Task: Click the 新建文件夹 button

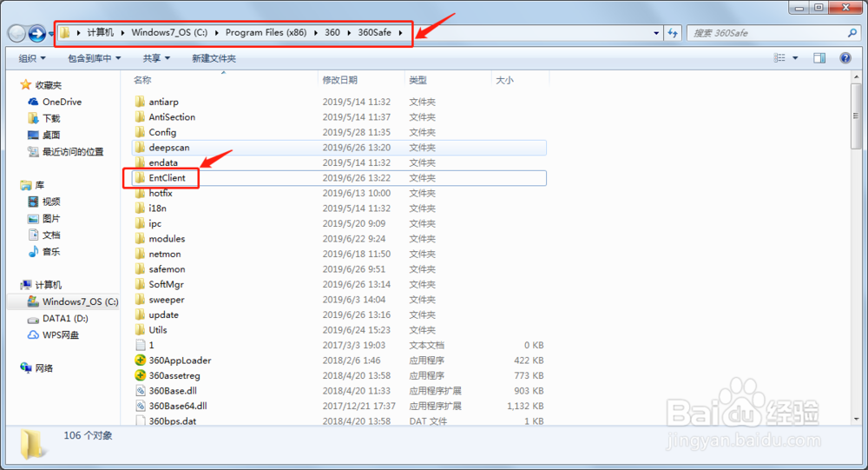Action: click(214, 58)
